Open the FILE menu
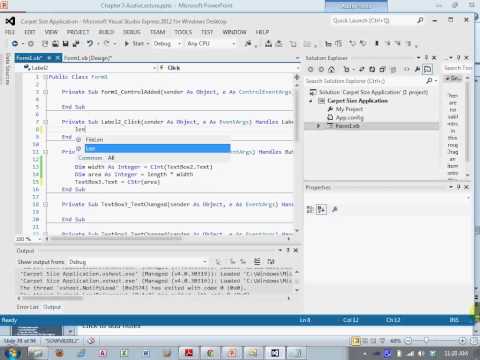 click(x=10, y=32)
